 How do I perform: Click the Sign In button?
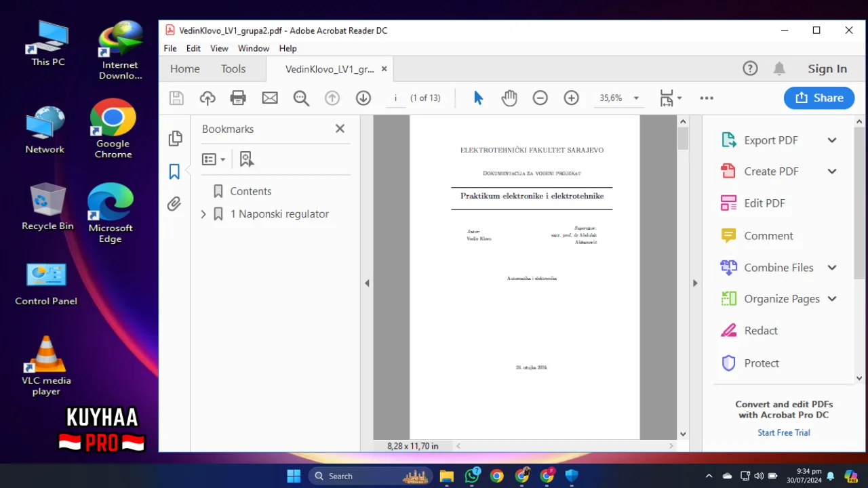pos(827,68)
